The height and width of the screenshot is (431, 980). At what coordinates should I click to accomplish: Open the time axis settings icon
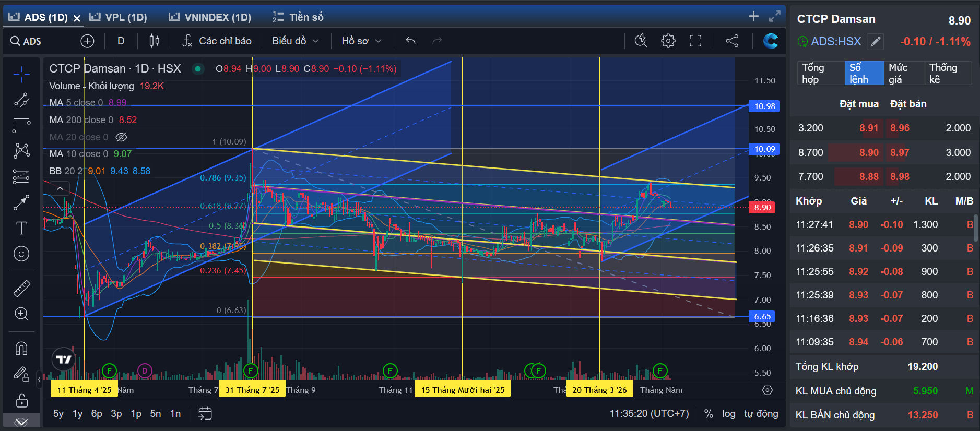(x=767, y=390)
